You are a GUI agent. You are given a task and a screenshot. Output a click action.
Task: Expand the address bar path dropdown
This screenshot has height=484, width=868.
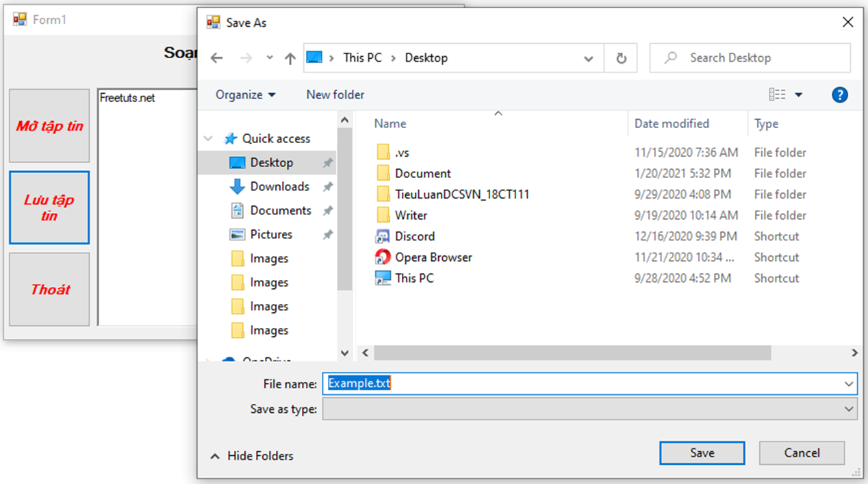pos(588,58)
